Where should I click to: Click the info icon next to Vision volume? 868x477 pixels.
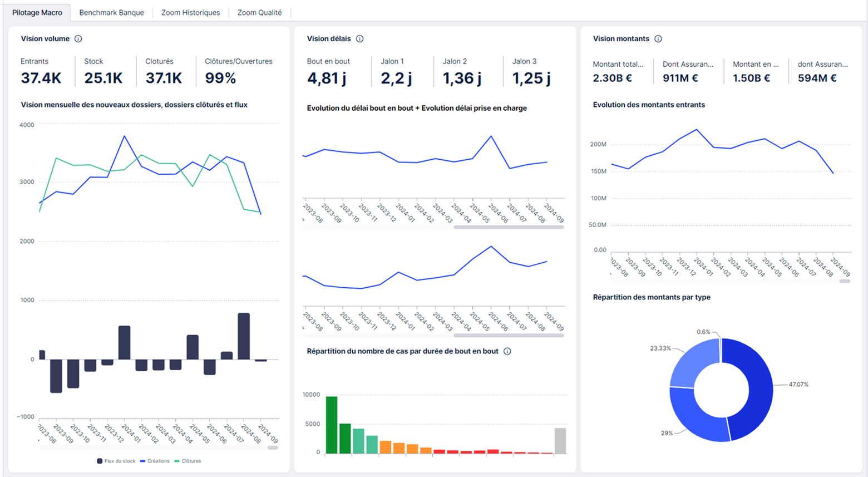[x=78, y=39]
